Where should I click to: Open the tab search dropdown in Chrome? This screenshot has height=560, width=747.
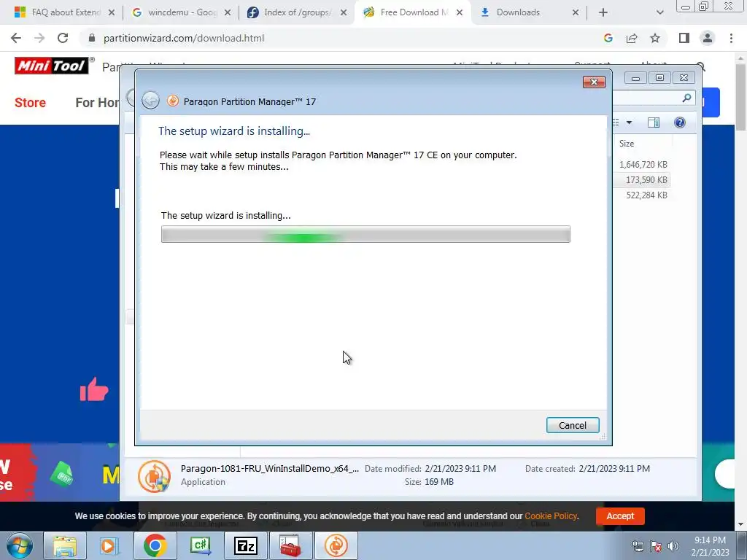pyautogui.click(x=659, y=12)
